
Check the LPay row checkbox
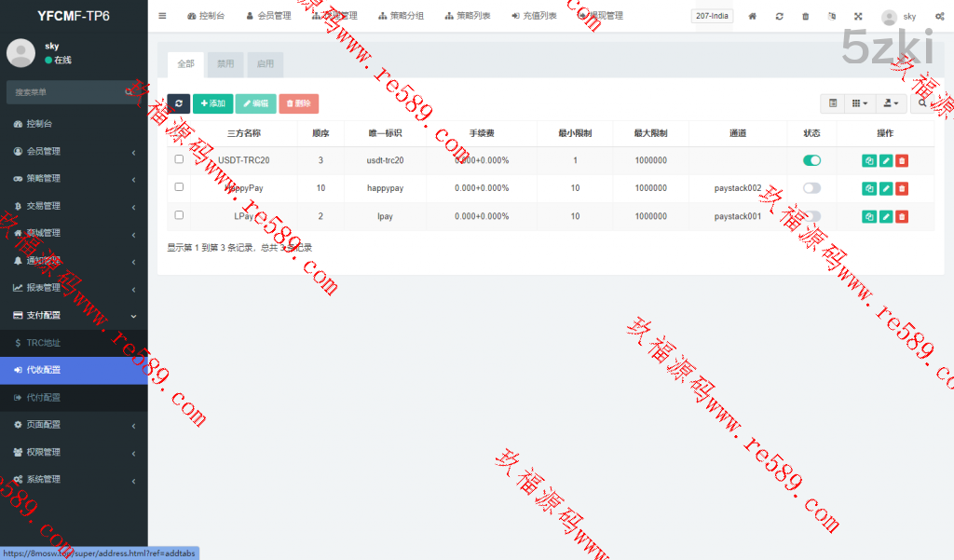[179, 215]
